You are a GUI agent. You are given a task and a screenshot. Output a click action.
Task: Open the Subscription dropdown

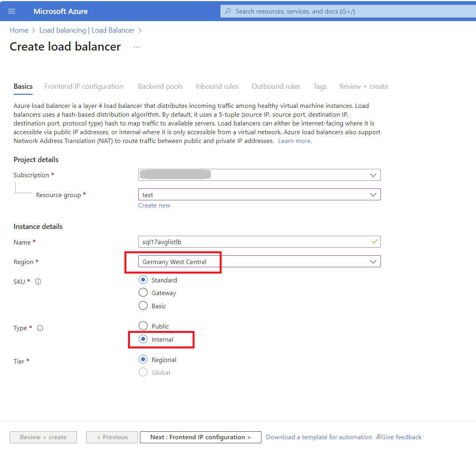pos(259,175)
